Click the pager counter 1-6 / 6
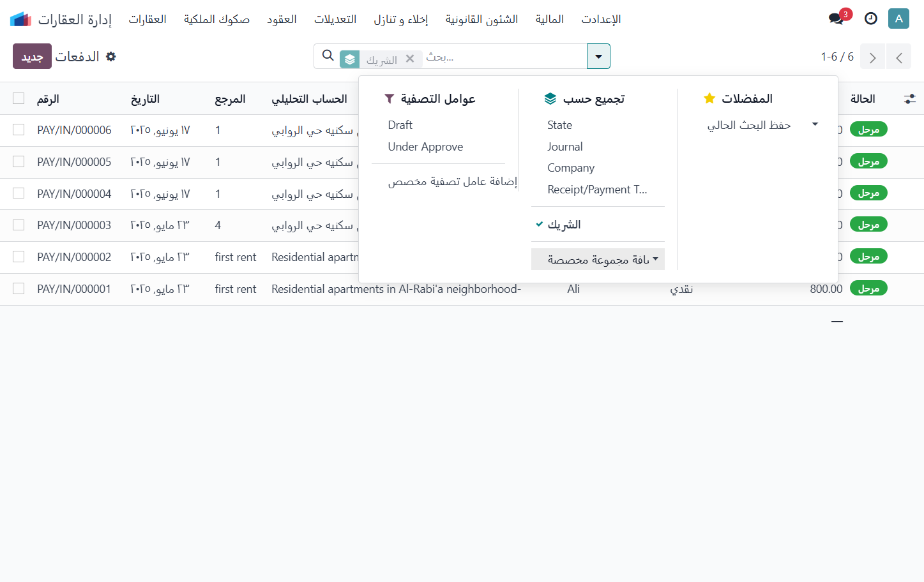This screenshot has width=924, height=582. pos(837,57)
